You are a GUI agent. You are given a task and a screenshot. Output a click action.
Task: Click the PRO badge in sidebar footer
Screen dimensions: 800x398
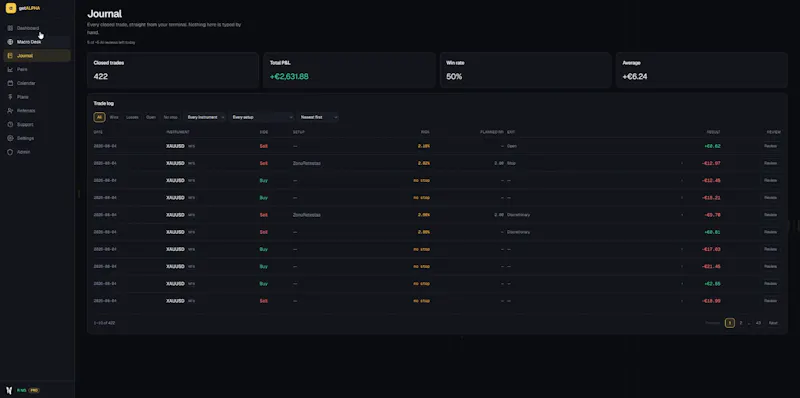[34, 390]
